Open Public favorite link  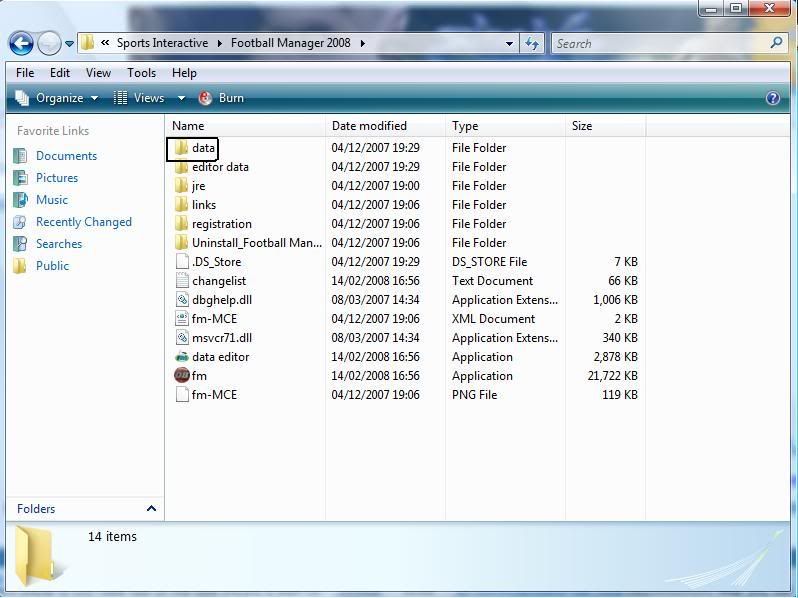[52, 266]
